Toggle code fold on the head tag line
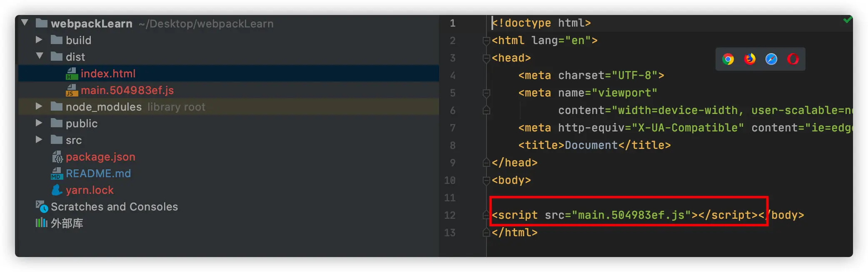 [x=486, y=58]
